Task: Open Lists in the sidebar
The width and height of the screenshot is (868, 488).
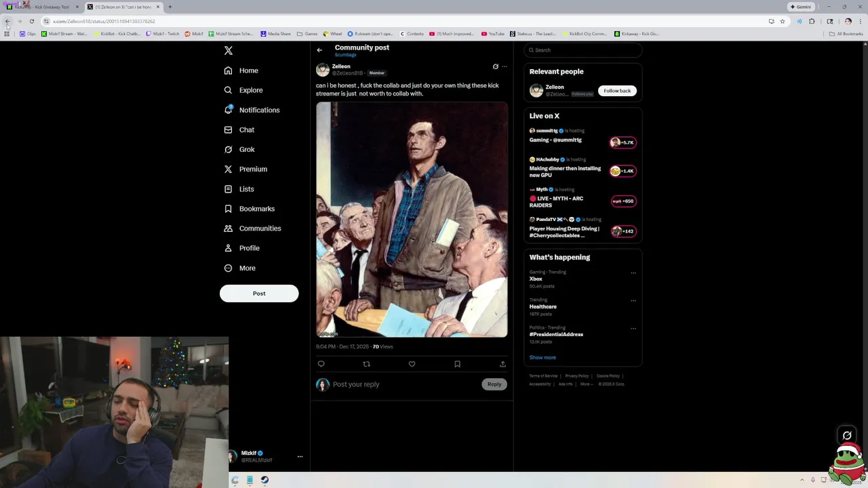Action: 239,189
